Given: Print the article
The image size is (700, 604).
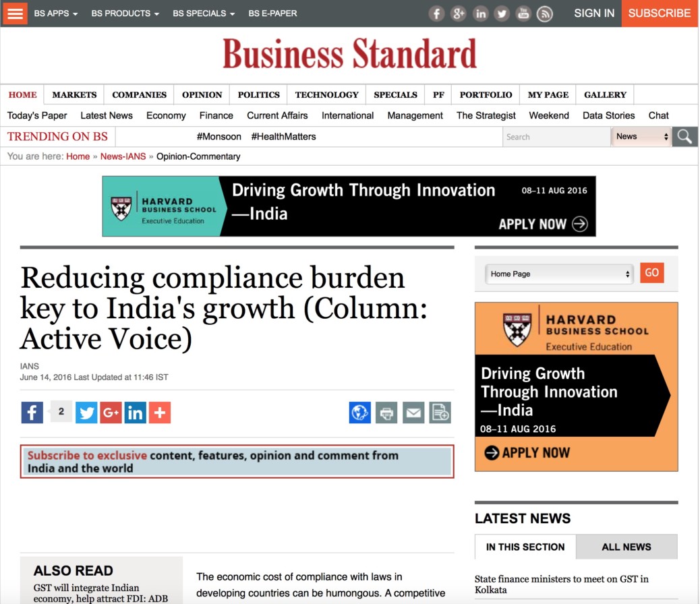Looking at the screenshot, I should tap(386, 413).
